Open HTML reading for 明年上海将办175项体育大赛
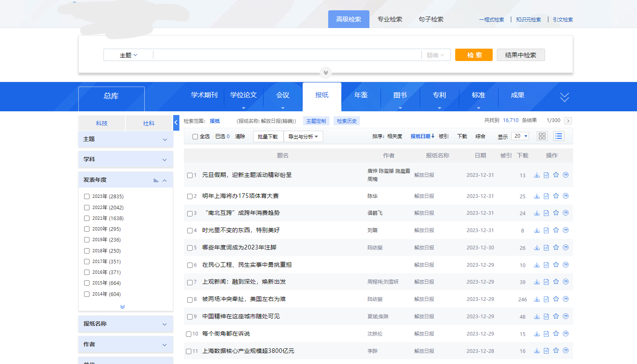Image resolution: width=637 pixels, height=364 pixels. pos(546,196)
